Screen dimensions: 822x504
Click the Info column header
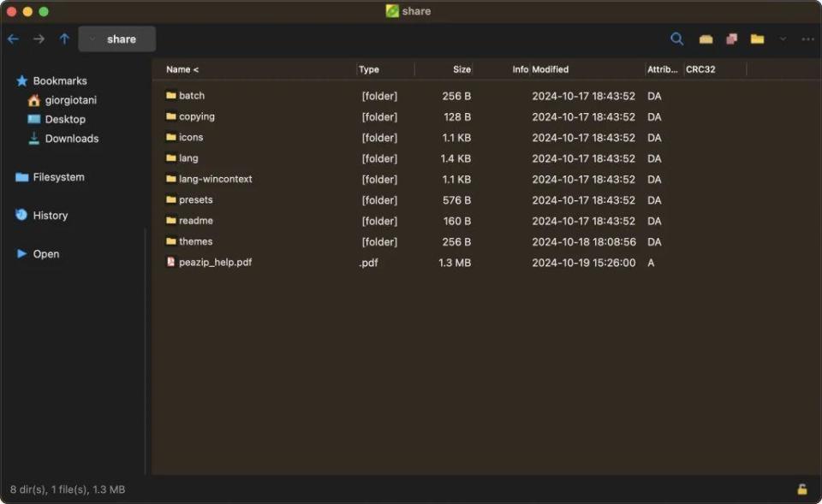point(521,69)
